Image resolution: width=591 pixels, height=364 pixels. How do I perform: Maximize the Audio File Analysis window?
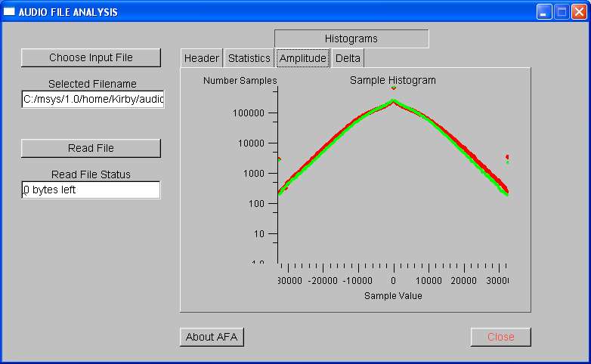pos(562,12)
